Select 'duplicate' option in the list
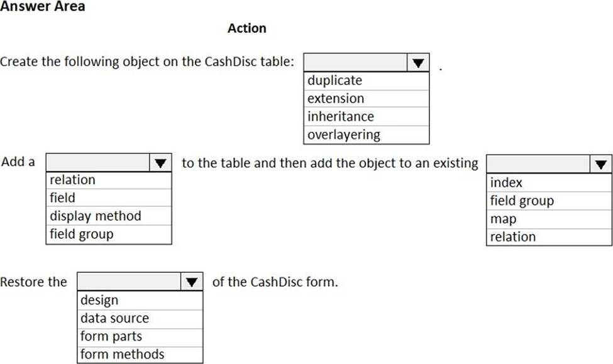Viewport: 613px width, 364px height. [367, 80]
